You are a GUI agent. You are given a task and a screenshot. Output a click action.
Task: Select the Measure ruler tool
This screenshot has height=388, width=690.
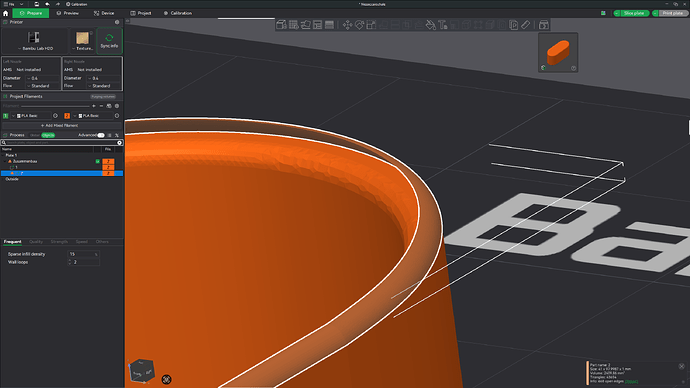[x=525, y=25]
